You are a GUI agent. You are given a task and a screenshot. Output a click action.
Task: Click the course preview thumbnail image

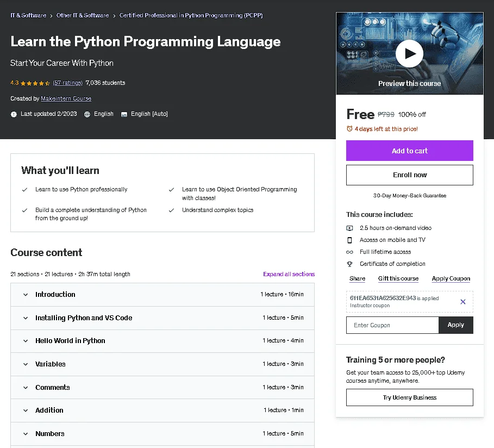(x=410, y=53)
